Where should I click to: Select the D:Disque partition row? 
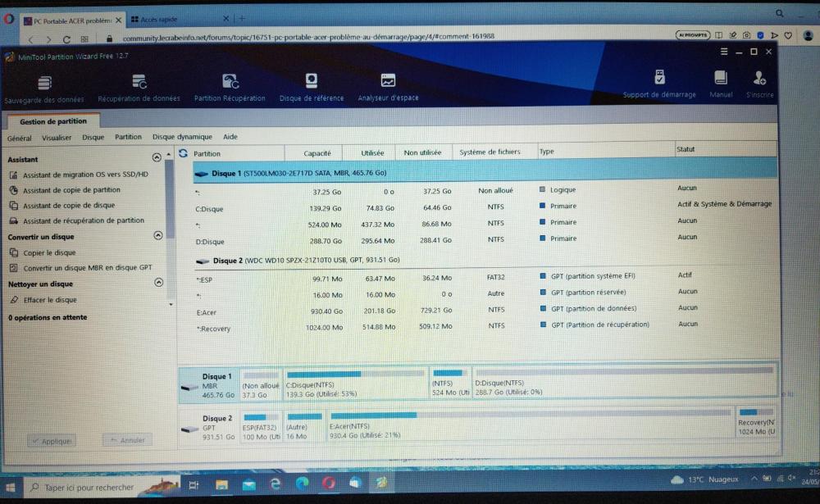point(485,240)
